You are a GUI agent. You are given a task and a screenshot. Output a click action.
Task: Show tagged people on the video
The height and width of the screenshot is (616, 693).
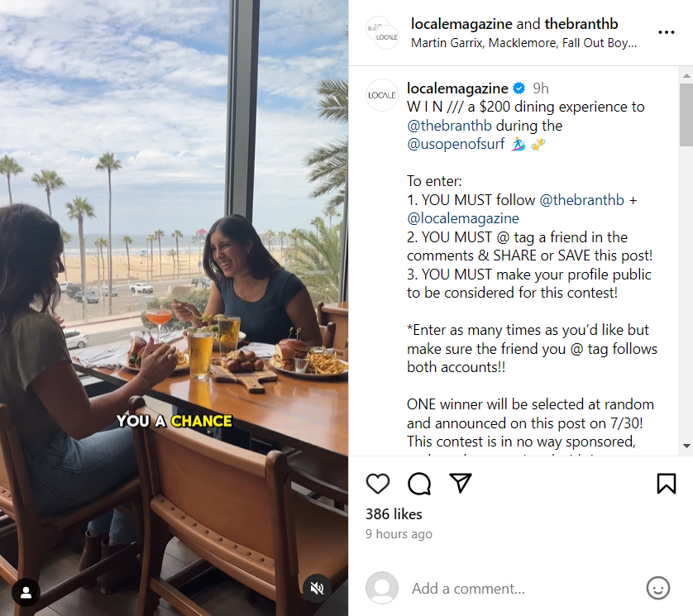point(26,592)
